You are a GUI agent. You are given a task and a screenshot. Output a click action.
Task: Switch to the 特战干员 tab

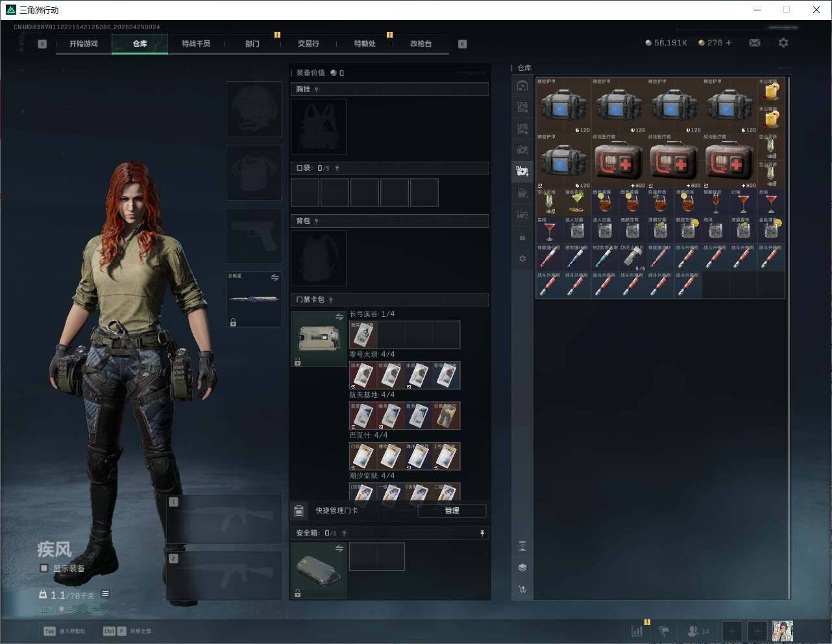point(196,43)
